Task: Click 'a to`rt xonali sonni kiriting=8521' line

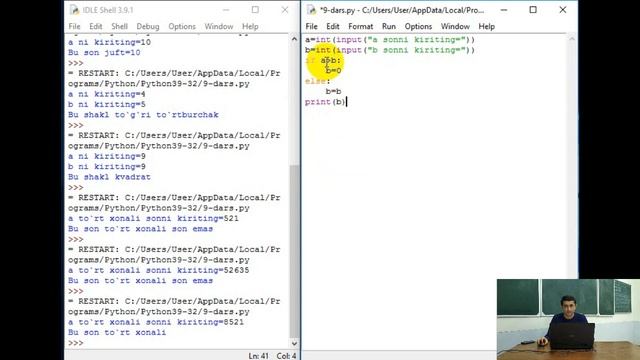Action: 156,322
